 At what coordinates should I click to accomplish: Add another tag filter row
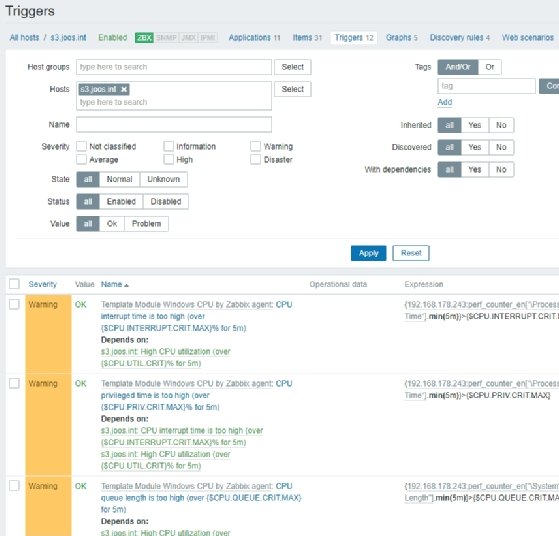445,102
